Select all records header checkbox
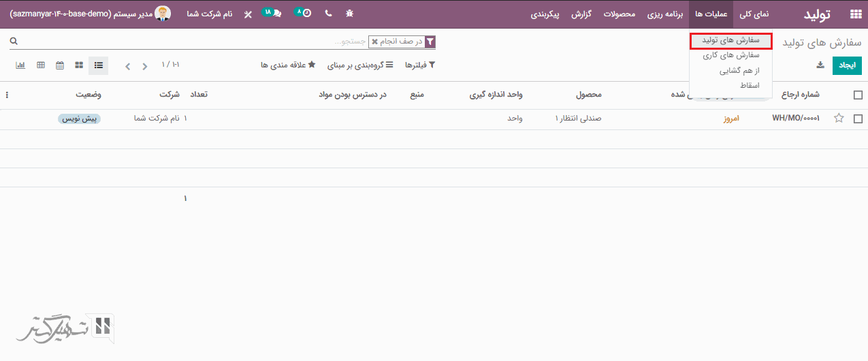Screen dimensions: 868x361 coord(858,95)
